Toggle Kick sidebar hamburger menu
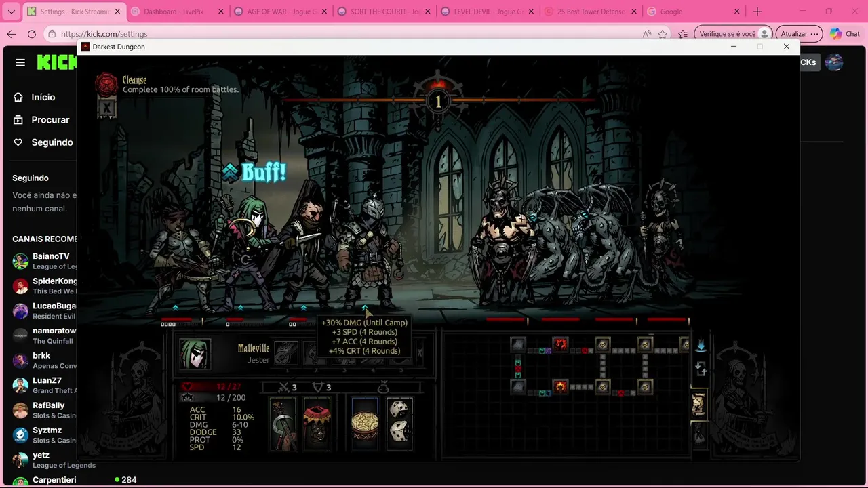 pos(20,62)
